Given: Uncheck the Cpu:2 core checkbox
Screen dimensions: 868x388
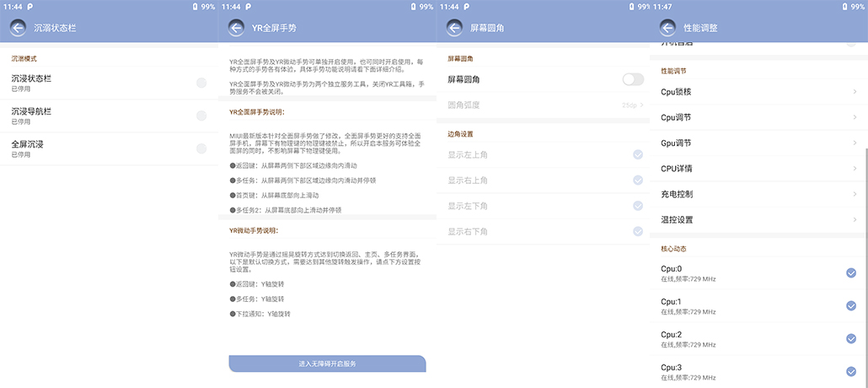Looking at the screenshot, I should (851, 338).
